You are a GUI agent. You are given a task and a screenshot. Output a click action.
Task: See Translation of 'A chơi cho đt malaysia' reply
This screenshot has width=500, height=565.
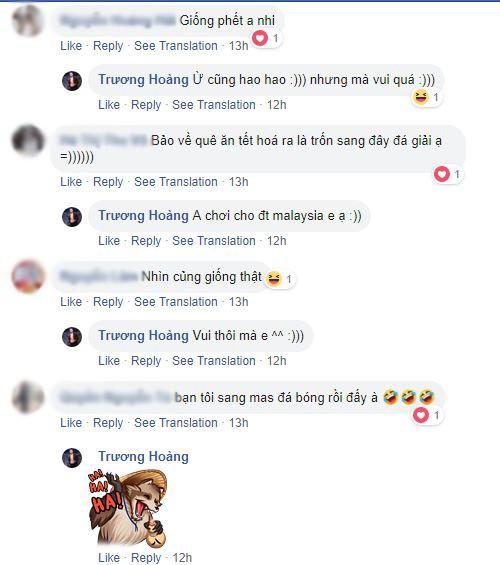click(214, 241)
